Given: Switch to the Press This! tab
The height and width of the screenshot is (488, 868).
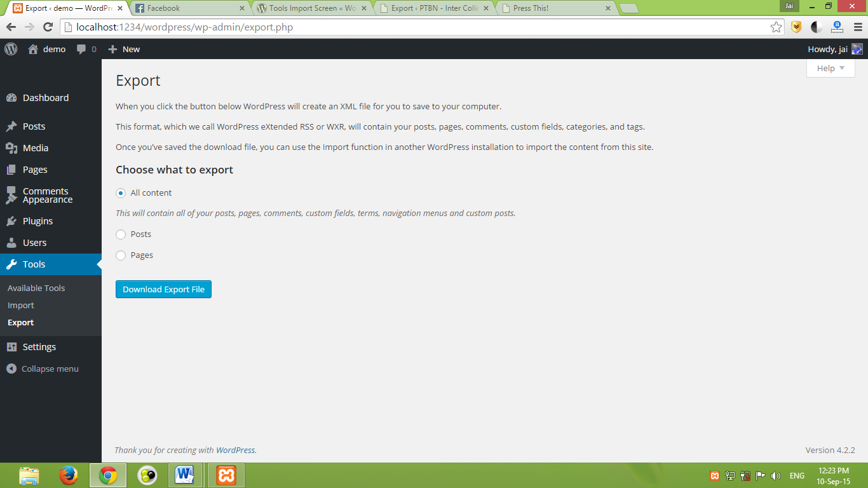Looking at the screenshot, I should pos(555,8).
